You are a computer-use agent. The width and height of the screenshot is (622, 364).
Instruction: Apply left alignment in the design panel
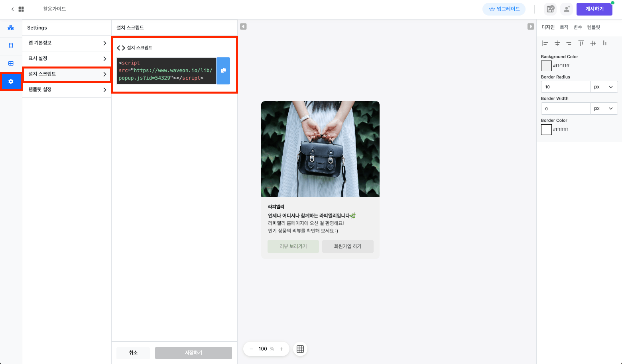click(545, 43)
